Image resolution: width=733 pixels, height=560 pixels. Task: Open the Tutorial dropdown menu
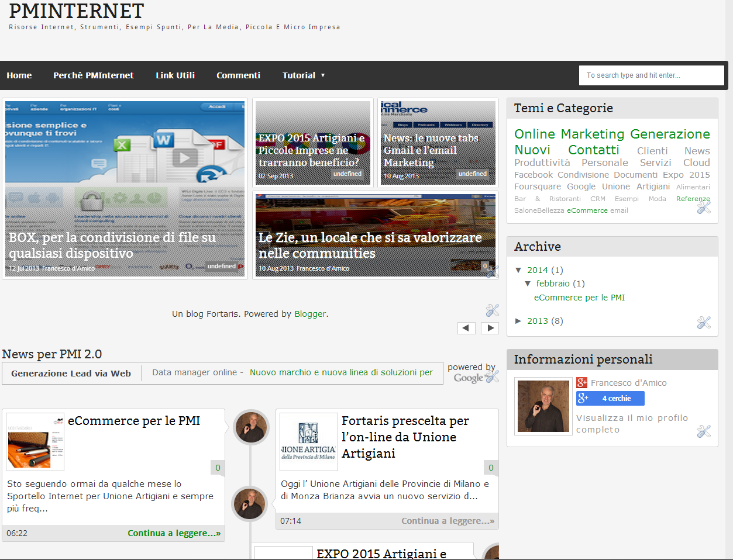click(304, 75)
